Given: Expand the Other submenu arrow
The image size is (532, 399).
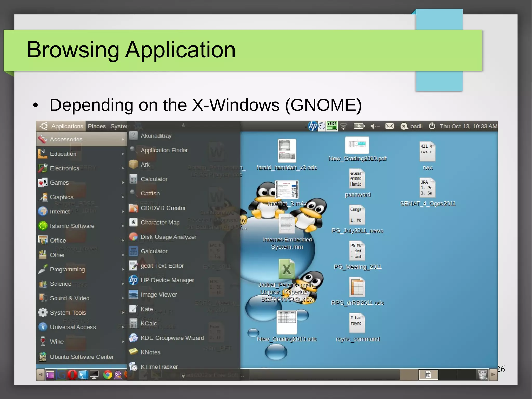Looking at the screenshot, I should [x=123, y=255].
